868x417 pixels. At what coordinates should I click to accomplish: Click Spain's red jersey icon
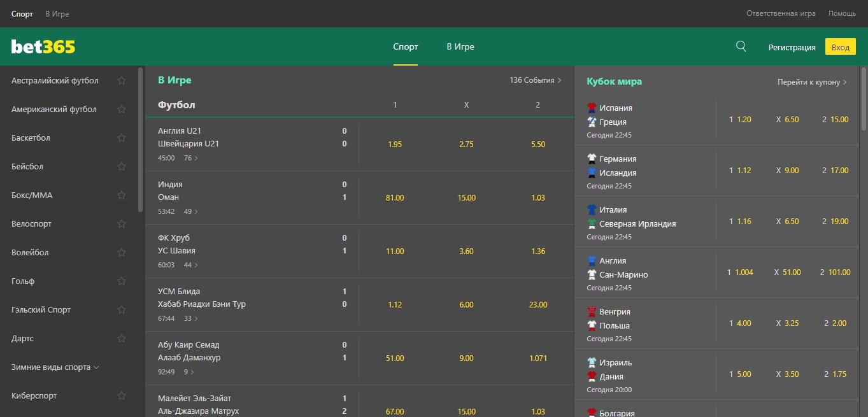(592, 108)
